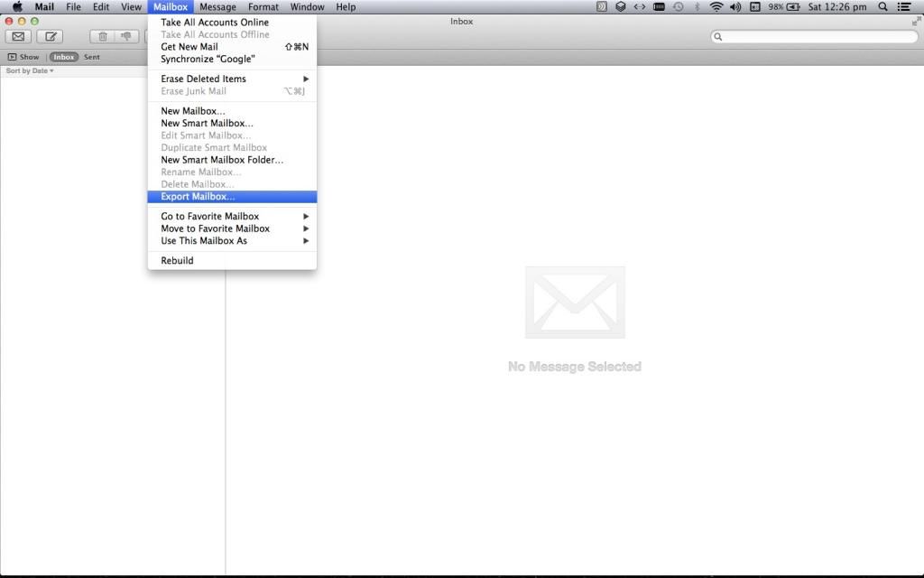Expand Go to Favorite Mailbox submenu
The image size is (924, 578).
232,217
